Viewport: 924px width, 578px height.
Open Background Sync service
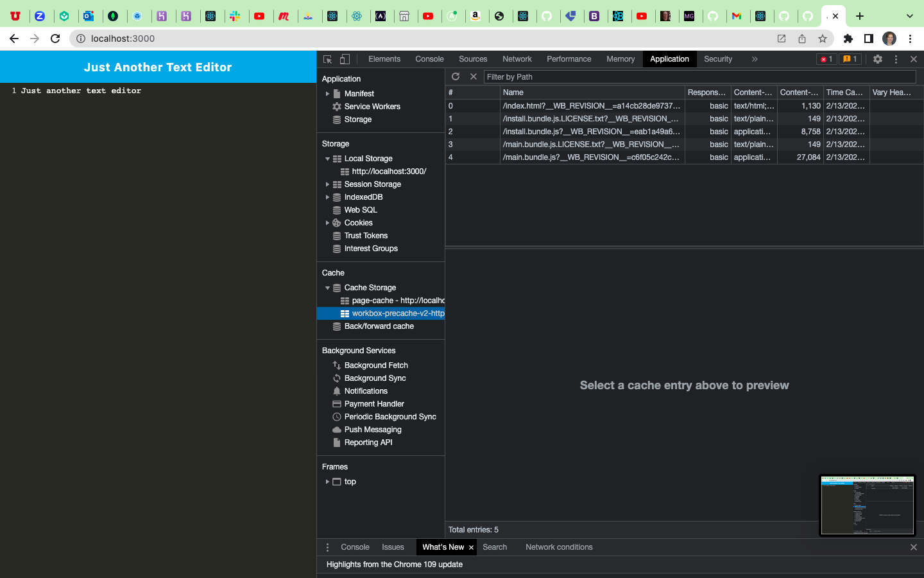click(375, 378)
